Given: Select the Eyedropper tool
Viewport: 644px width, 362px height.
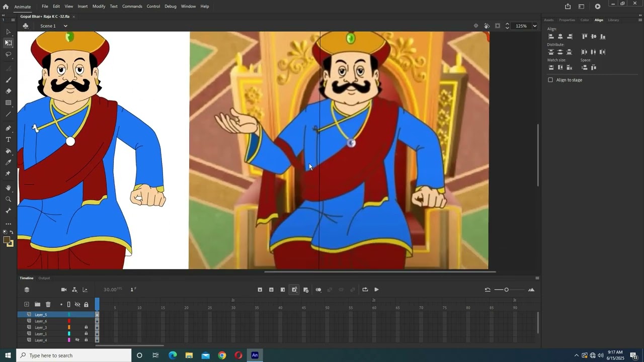Looking at the screenshot, I should click(9, 162).
